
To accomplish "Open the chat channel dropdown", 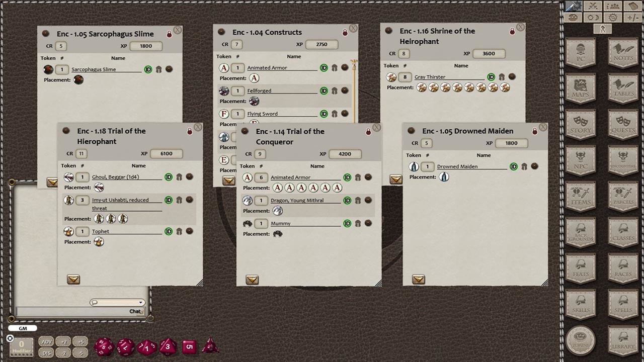I will [140, 302].
